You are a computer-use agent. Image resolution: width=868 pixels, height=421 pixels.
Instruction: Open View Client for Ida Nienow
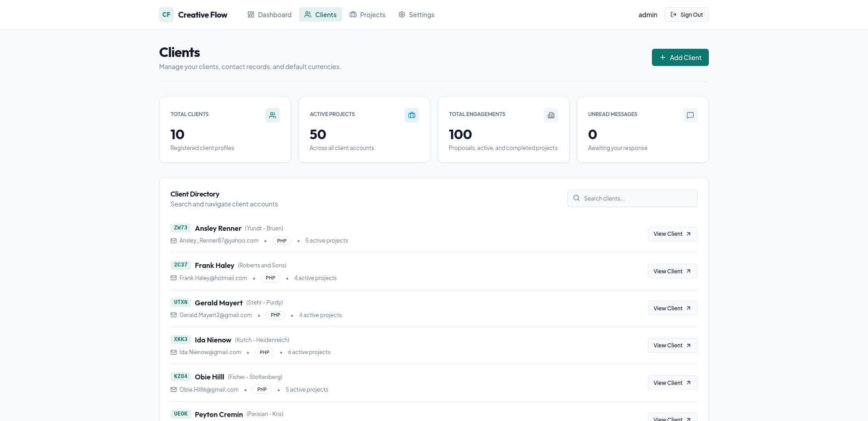[672, 346]
